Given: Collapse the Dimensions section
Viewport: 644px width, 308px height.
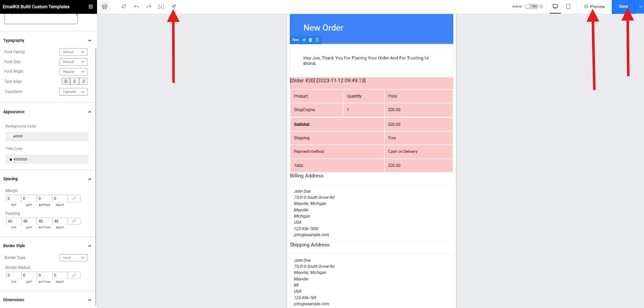Looking at the screenshot, I should click(x=90, y=300).
